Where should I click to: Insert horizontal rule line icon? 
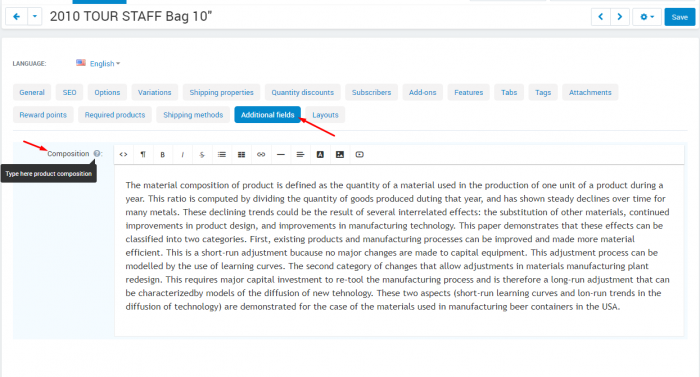click(281, 155)
